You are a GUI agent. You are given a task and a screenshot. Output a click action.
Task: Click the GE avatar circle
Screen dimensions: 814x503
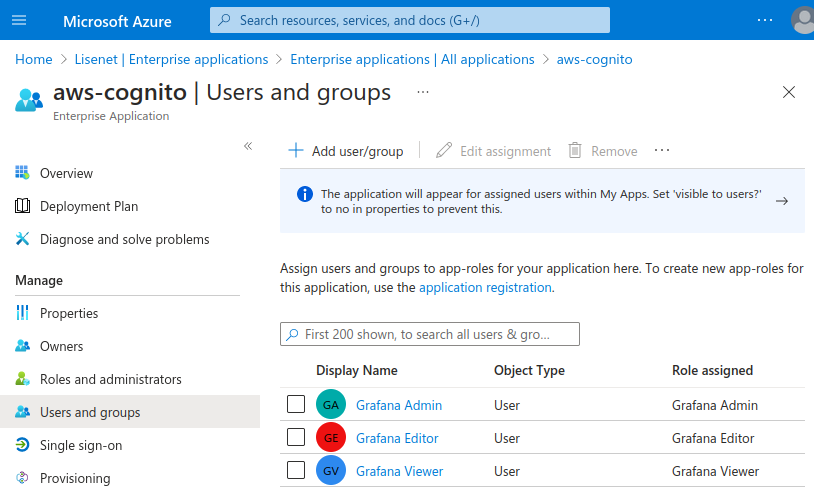pyautogui.click(x=331, y=438)
